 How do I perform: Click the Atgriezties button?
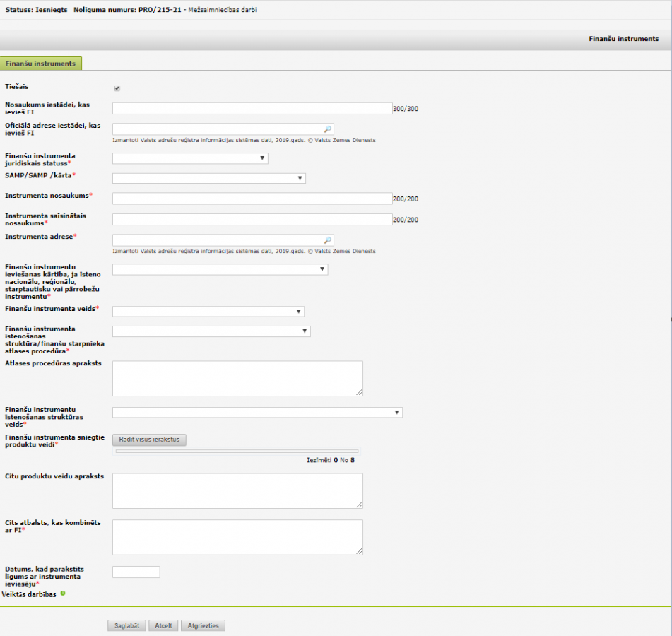[x=203, y=625]
